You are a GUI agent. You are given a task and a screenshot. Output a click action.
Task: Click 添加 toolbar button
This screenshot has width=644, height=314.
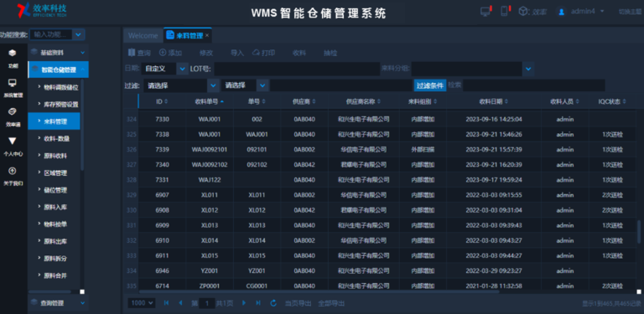(x=170, y=53)
